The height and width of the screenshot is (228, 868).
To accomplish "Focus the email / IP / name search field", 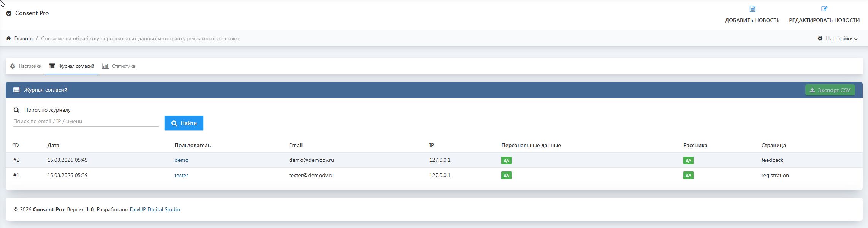I will tap(86, 122).
